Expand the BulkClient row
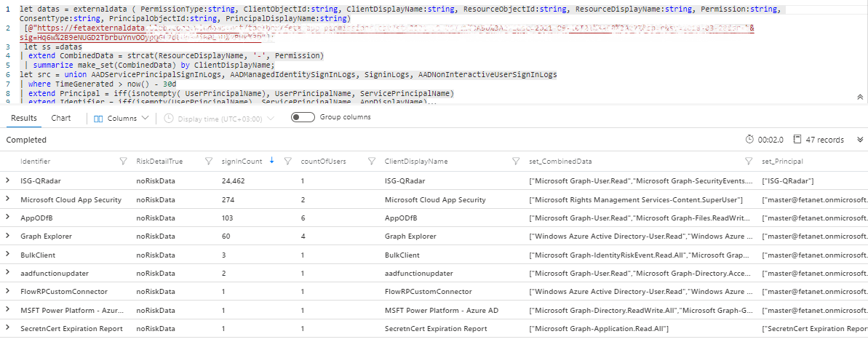The width and height of the screenshot is (868, 342). [8, 255]
